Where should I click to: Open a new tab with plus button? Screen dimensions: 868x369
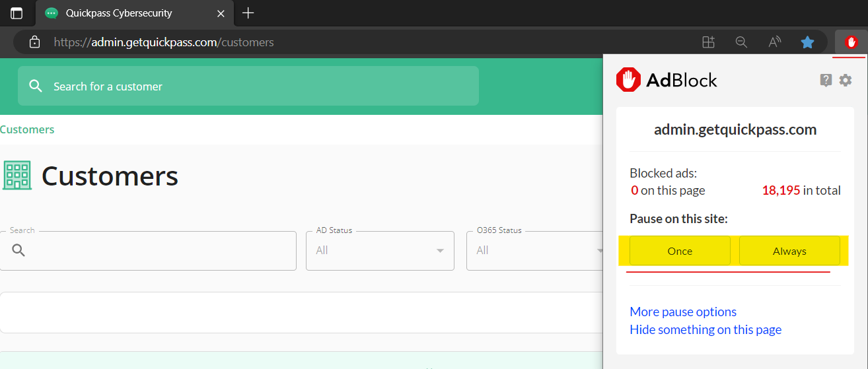(x=248, y=13)
